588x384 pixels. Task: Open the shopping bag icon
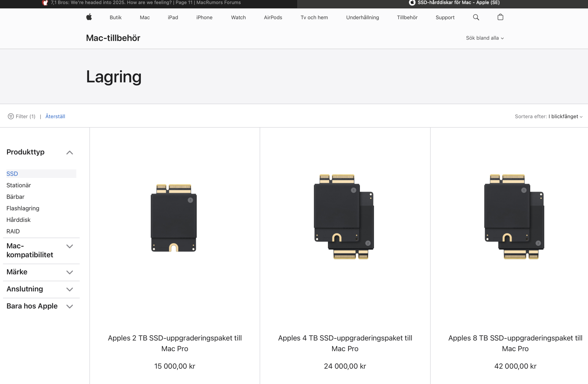[500, 17]
